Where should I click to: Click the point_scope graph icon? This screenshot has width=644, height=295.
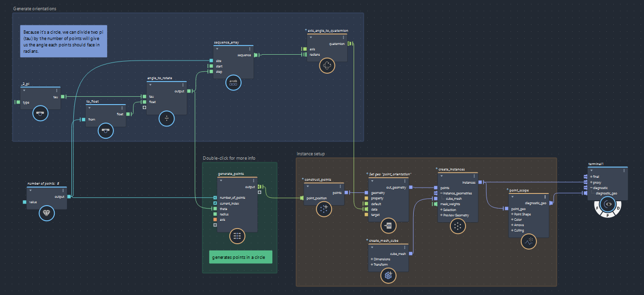(x=528, y=241)
